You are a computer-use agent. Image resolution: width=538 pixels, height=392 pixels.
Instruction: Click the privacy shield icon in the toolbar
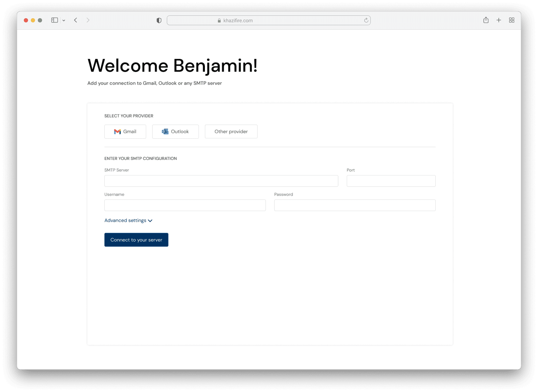(159, 20)
